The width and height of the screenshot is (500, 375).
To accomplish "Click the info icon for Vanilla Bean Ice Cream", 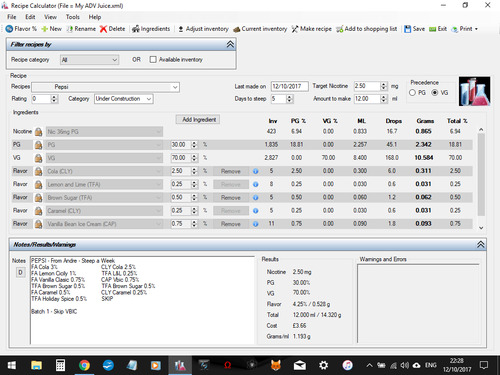I will (256, 224).
